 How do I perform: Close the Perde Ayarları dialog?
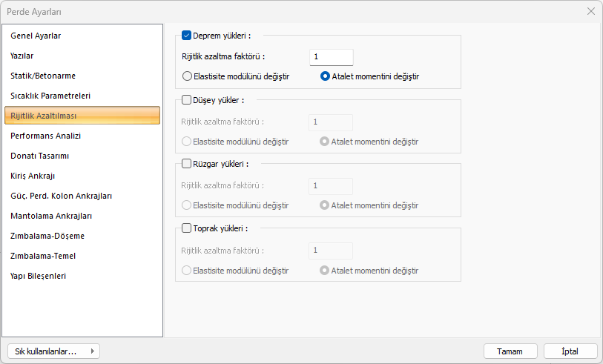pos(590,11)
